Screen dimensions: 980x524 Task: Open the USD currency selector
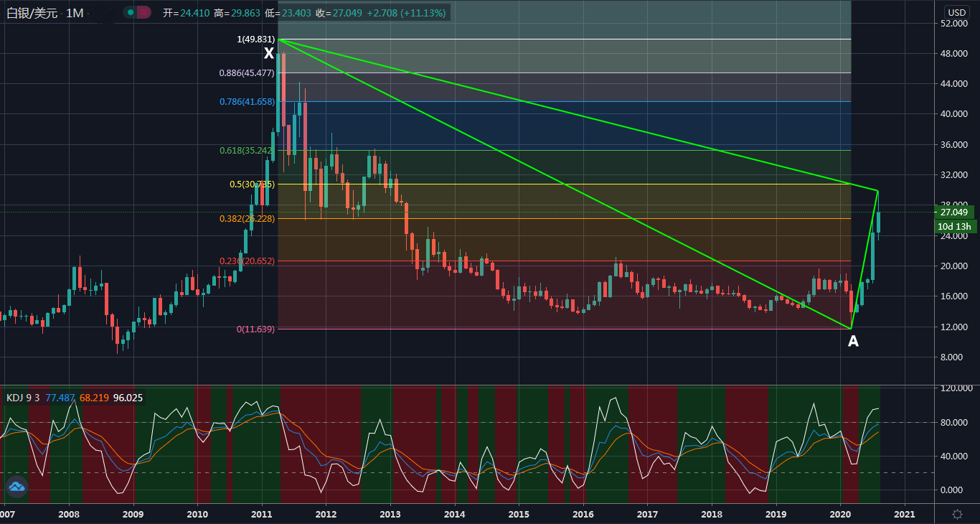957,12
